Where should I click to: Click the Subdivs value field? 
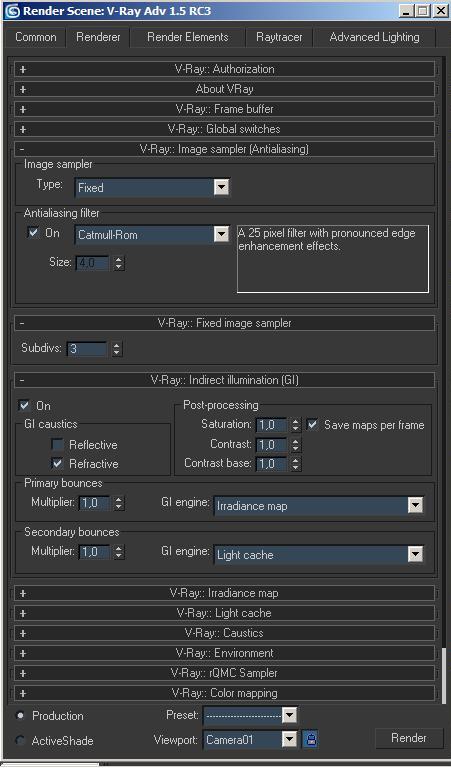point(87,349)
